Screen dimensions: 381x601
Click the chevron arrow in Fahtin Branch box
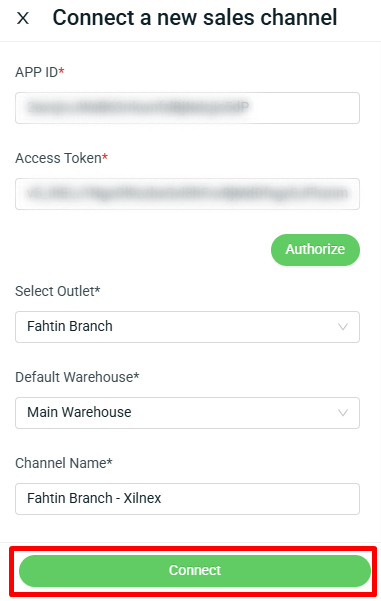[x=343, y=327]
